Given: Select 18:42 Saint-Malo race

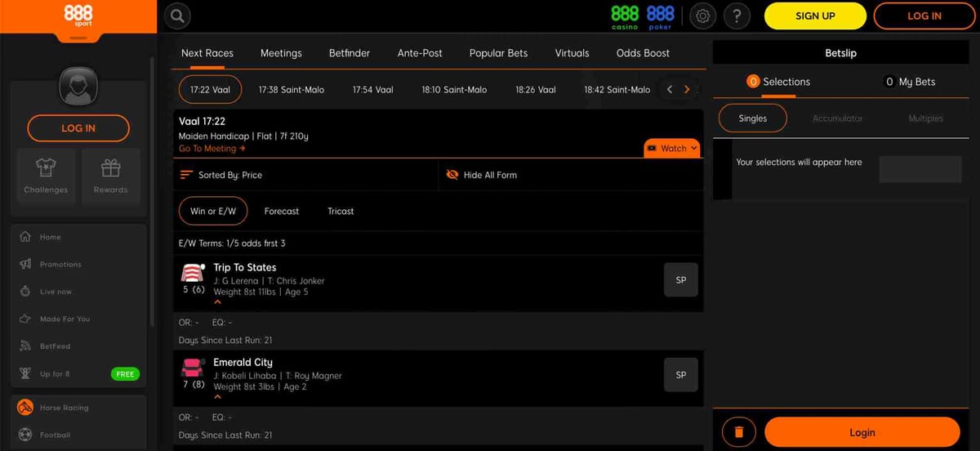Looking at the screenshot, I should pyautogui.click(x=617, y=90).
